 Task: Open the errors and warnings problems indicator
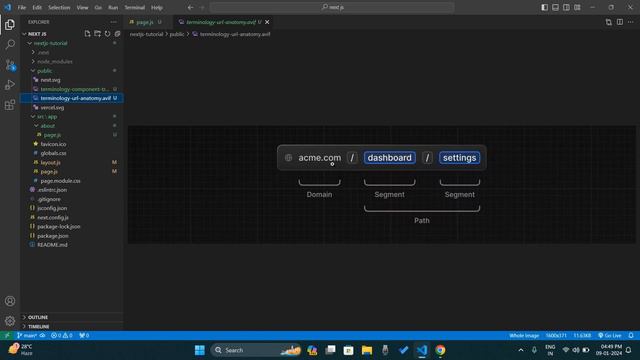(62, 336)
